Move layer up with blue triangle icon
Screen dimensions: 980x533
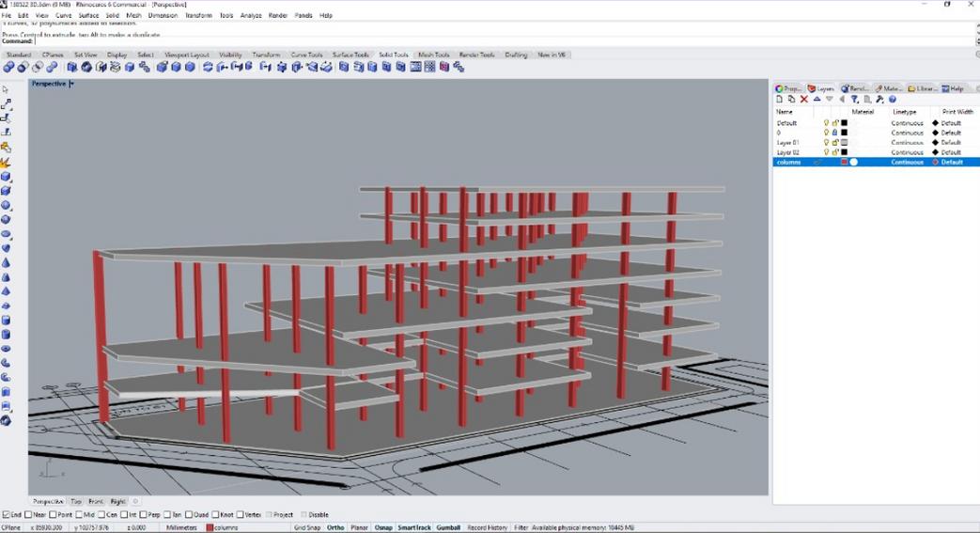(817, 100)
